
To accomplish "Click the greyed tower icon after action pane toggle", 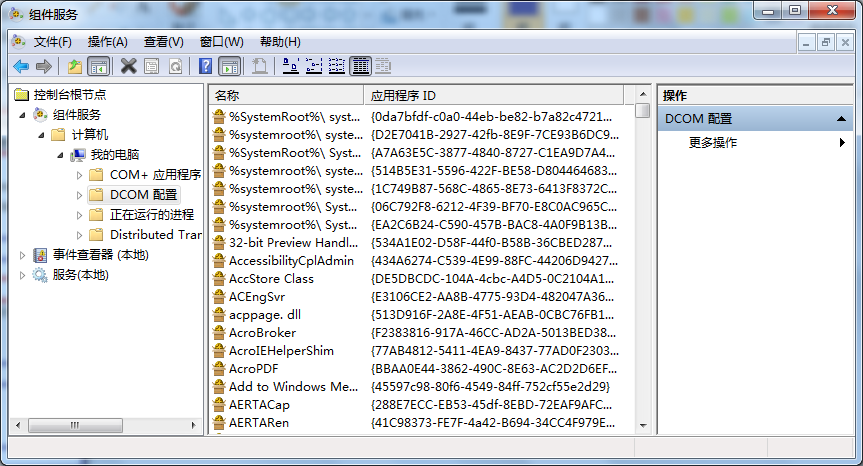I will point(259,67).
